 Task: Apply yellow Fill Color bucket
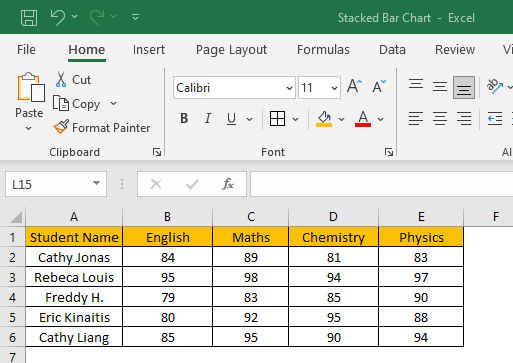point(324,118)
